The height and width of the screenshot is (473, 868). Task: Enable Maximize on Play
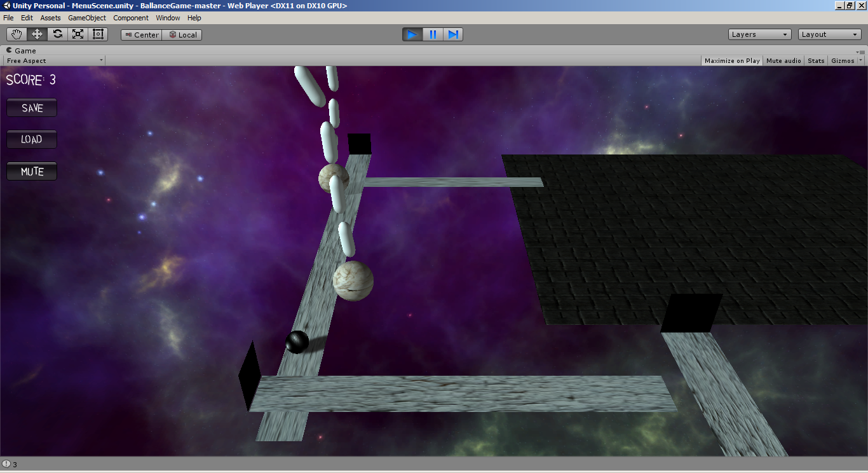point(731,60)
